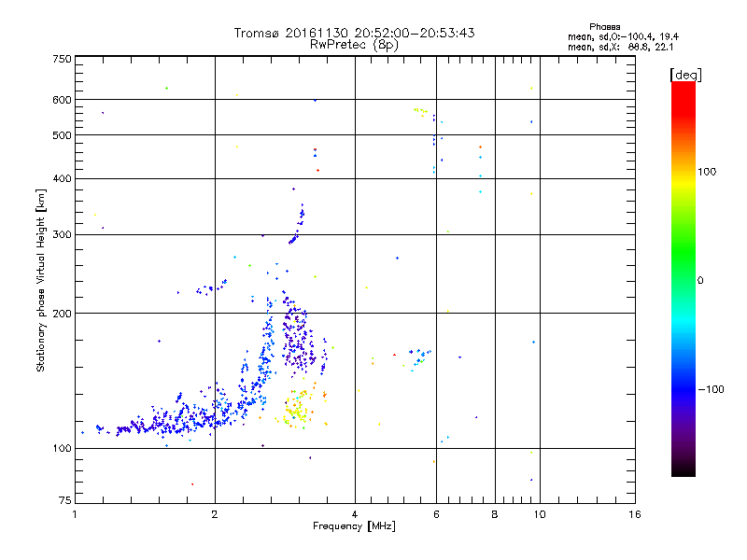
Task: Click the x-axis '4' tick label
Action: pos(355,514)
